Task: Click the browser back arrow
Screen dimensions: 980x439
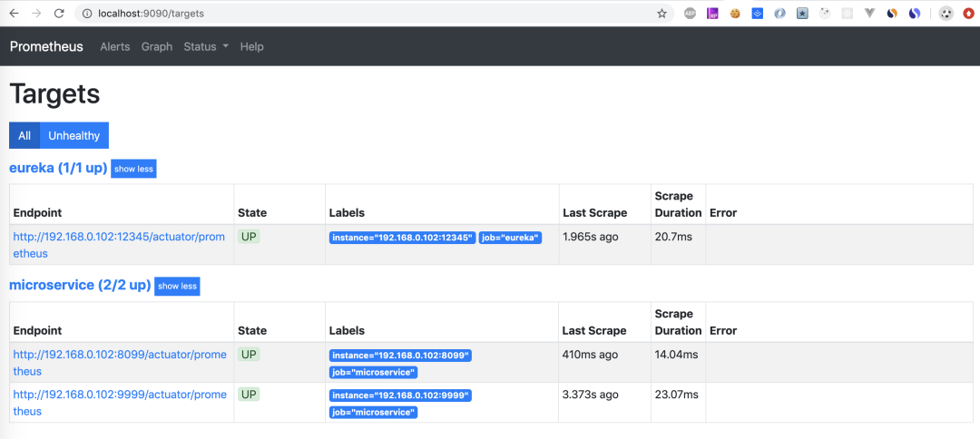Action: (x=14, y=14)
